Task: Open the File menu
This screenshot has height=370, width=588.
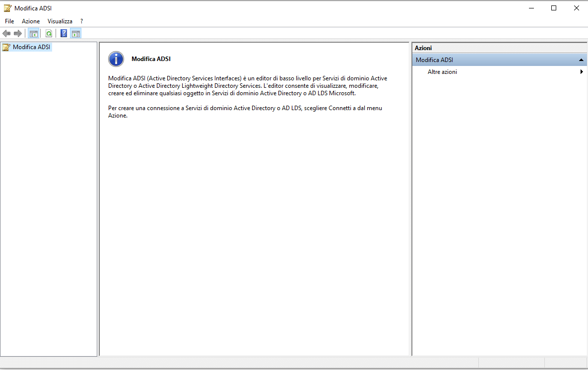Action: [x=9, y=21]
